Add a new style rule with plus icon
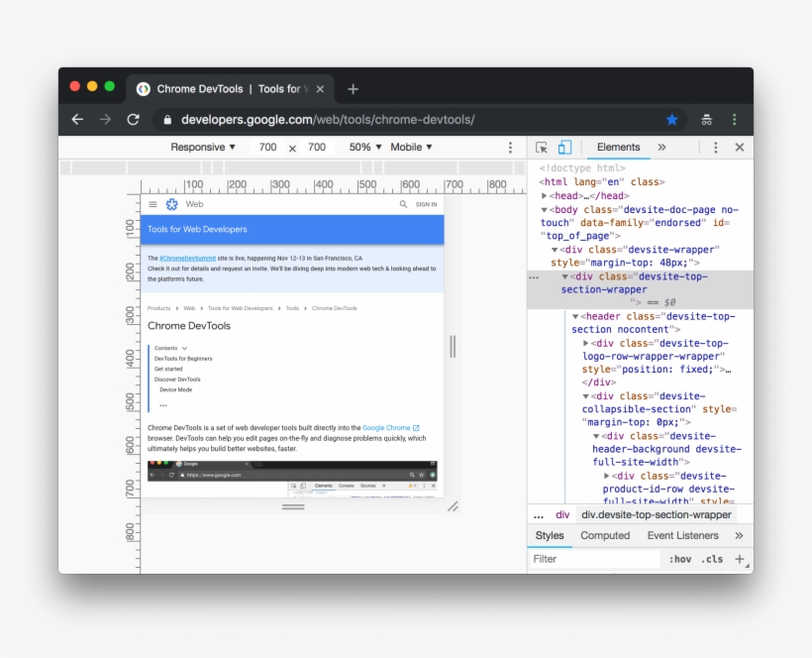 (x=739, y=559)
